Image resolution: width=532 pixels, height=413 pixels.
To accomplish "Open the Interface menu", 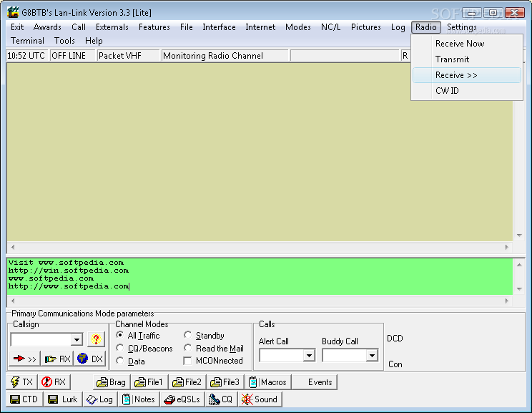I will pos(219,27).
